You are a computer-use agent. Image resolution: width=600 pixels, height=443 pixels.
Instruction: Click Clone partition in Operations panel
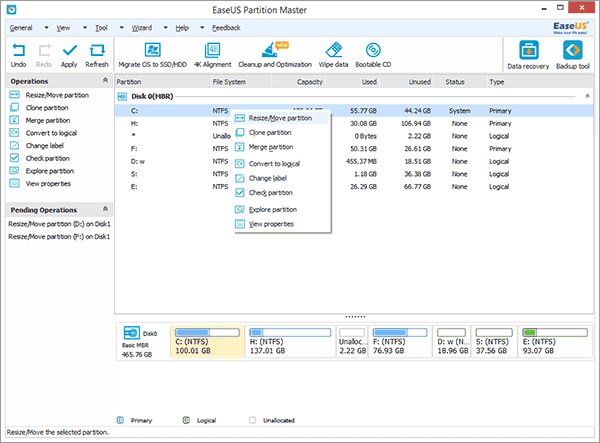click(x=47, y=108)
